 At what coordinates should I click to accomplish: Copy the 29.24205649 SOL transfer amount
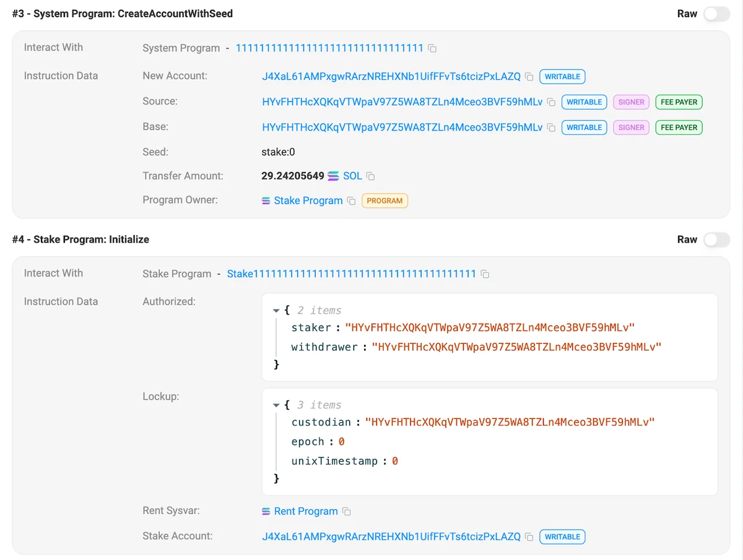pyautogui.click(x=371, y=176)
